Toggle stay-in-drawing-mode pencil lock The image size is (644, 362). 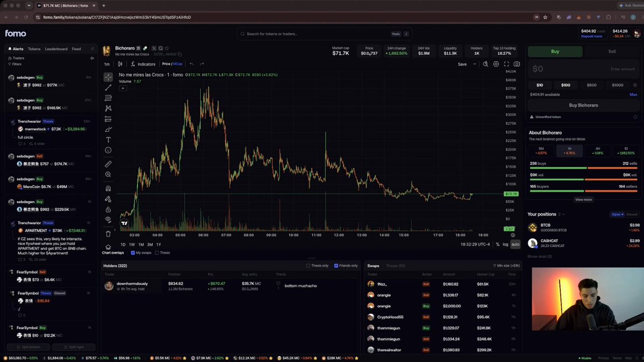(108, 199)
